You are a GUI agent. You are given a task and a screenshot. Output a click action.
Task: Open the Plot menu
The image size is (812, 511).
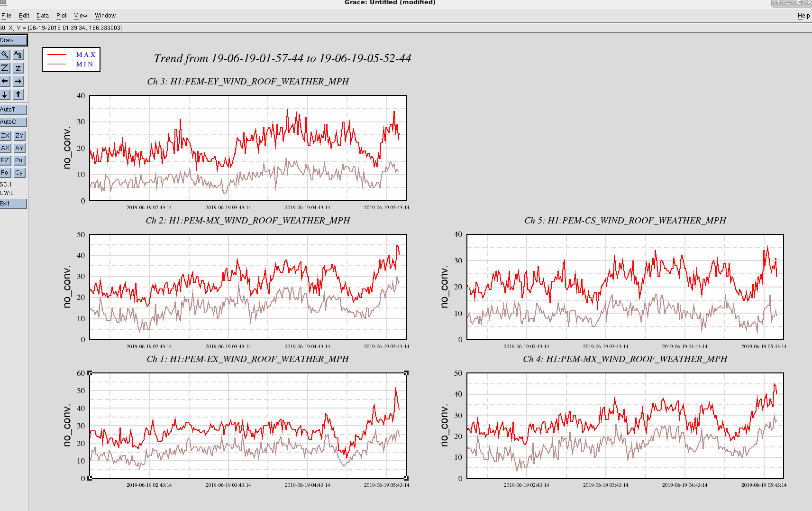[x=62, y=16]
